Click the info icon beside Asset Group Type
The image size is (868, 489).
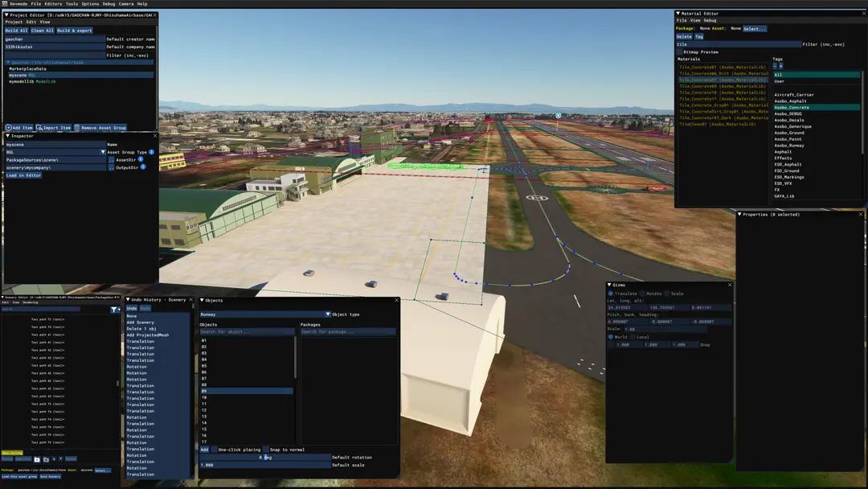[x=151, y=152]
